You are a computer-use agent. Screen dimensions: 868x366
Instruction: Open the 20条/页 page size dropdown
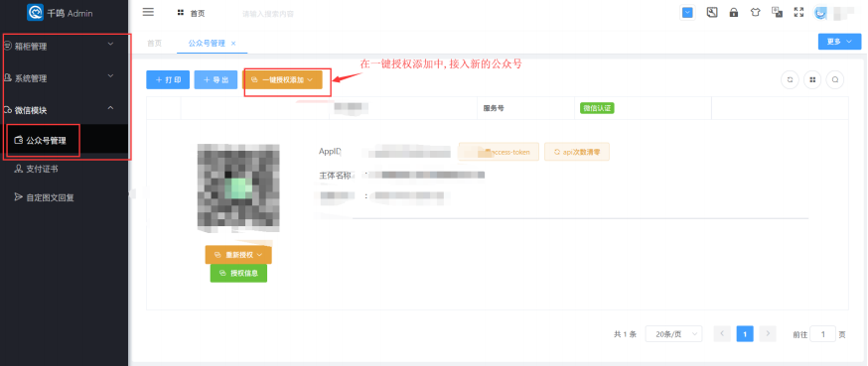coord(673,334)
